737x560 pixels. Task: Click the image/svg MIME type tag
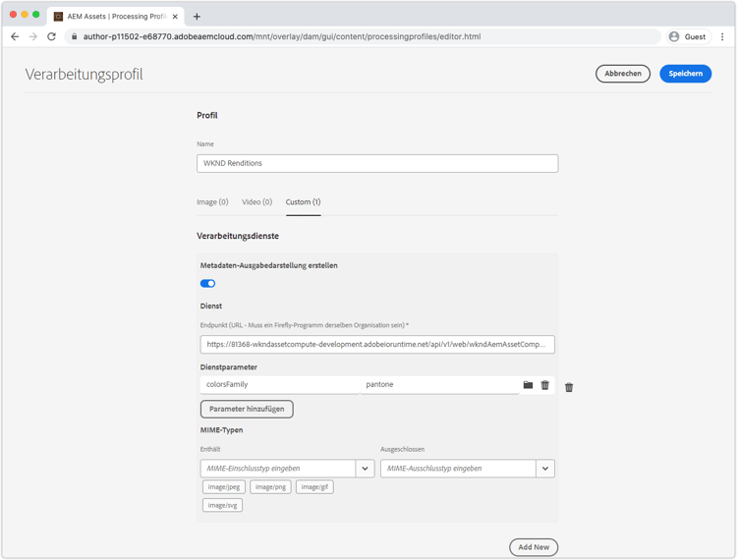[222, 505]
